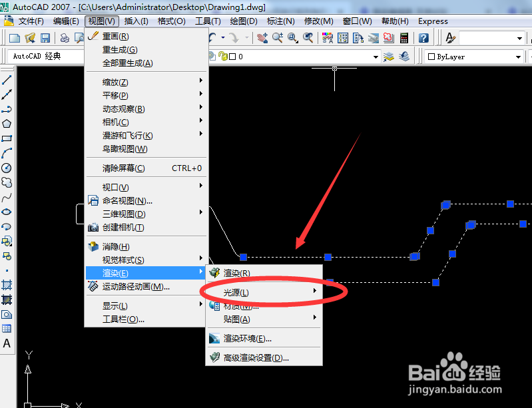Click the Zoom window icon
532x408 pixels.
pos(293,38)
